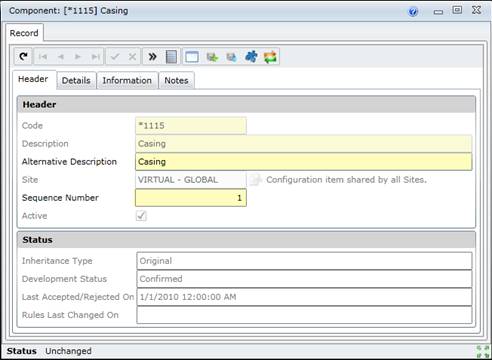Minimize the Component window
The image size is (492, 360).
coord(438,12)
